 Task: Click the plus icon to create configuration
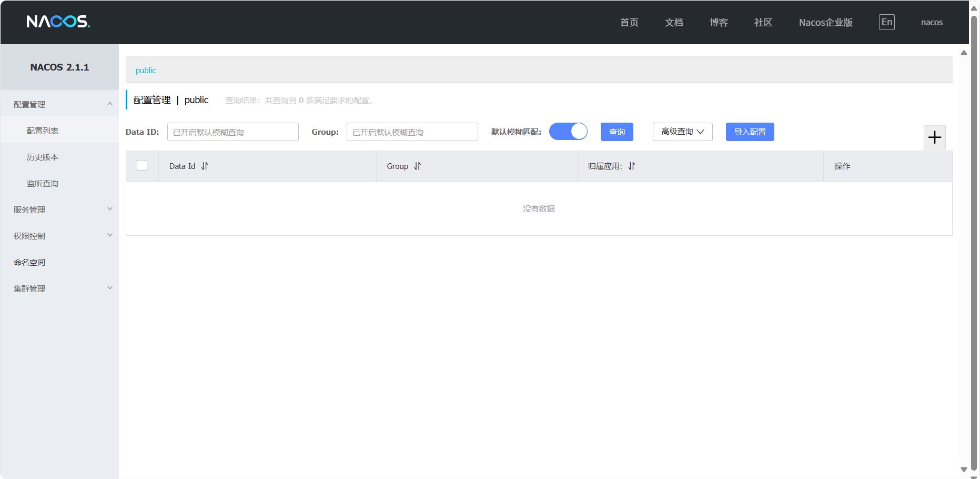pos(935,137)
